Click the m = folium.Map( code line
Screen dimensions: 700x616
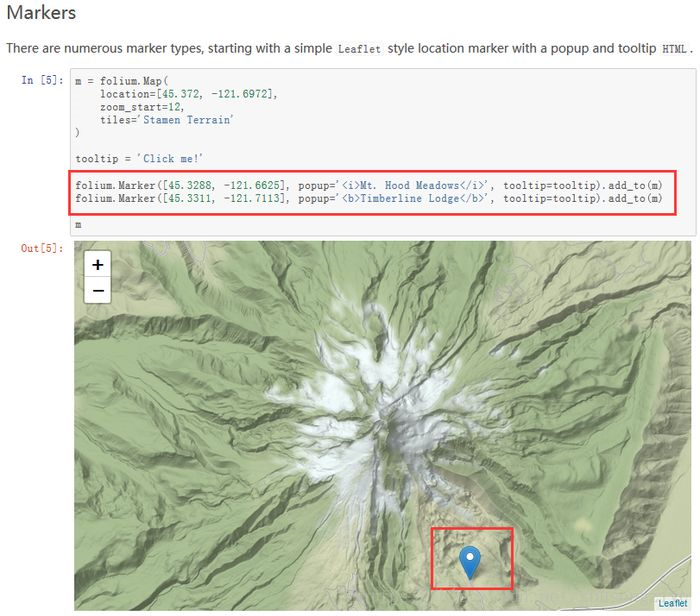pyautogui.click(x=122, y=81)
